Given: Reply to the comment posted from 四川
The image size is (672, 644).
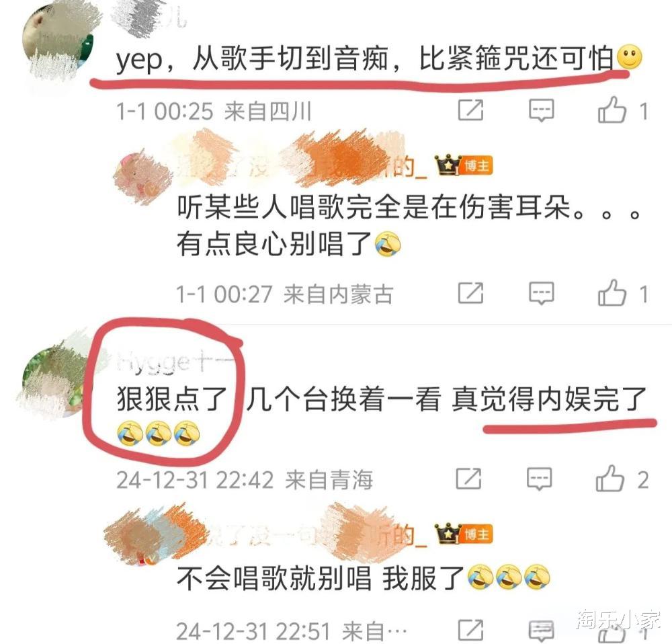Looking at the screenshot, I should click(541, 110).
